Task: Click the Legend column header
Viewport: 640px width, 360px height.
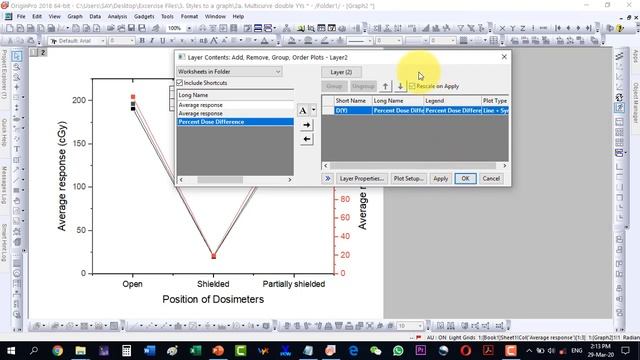Action: pyautogui.click(x=452, y=100)
